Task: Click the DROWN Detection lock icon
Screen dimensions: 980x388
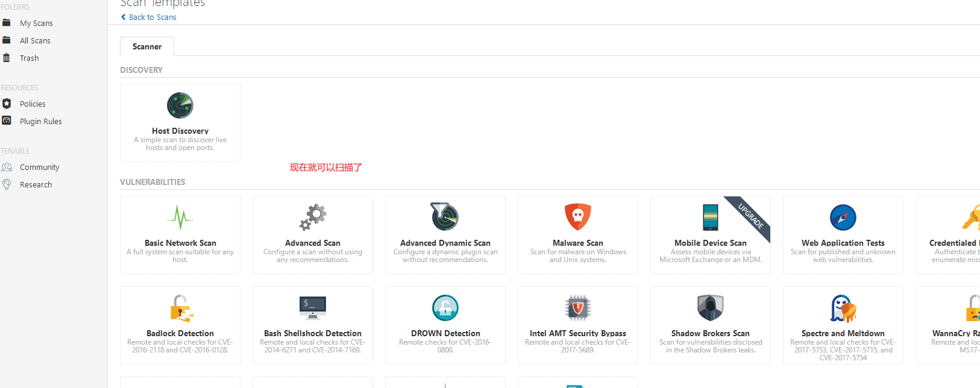Action: pyautogui.click(x=445, y=308)
